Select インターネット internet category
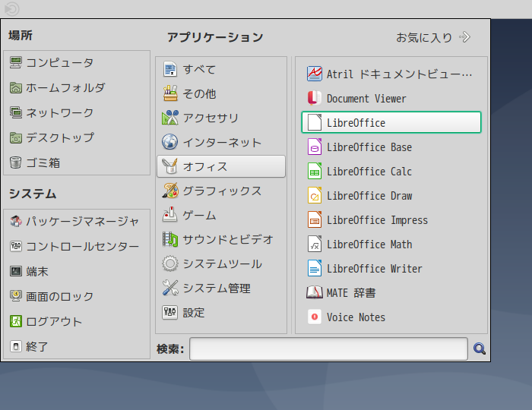This screenshot has width=532, height=410. click(221, 142)
